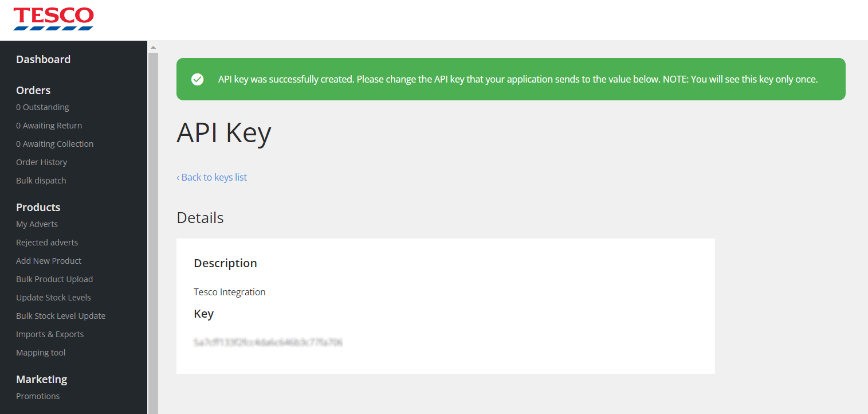Viewport: 868px width, 414px height.
Task: Launch the Mapping tool
Action: pos(41,353)
